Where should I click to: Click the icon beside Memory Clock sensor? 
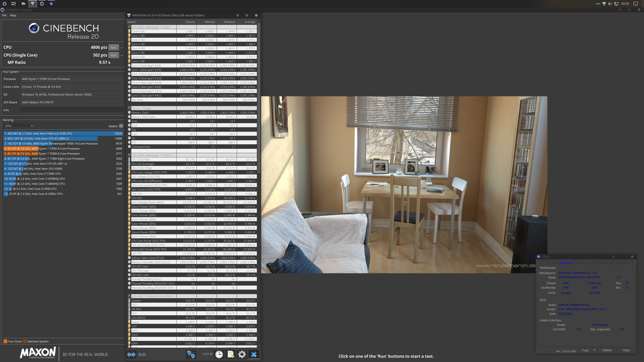click(x=129, y=113)
